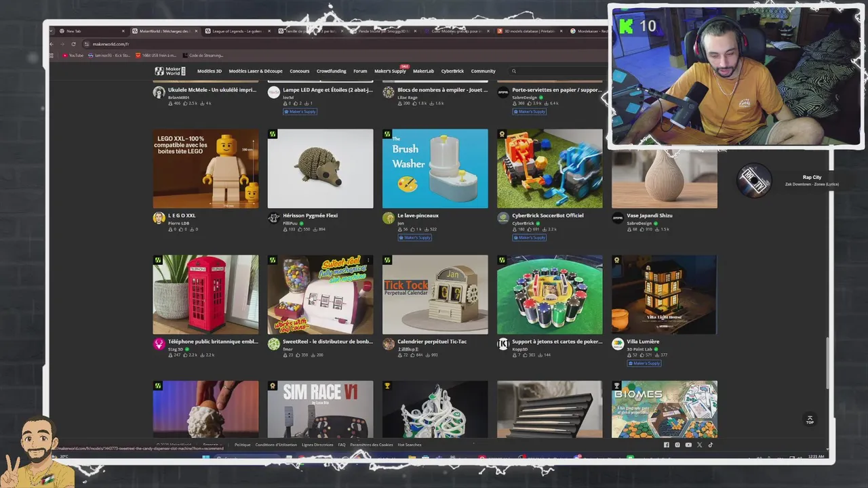
Task: Click Jen's avatar under Le lave-pinceaux
Action: pyautogui.click(x=388, y=218)
